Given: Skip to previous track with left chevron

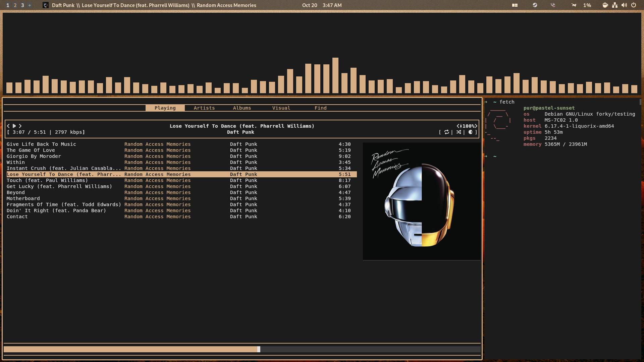Looking at the screenshot, I should [x=8, y=126].
